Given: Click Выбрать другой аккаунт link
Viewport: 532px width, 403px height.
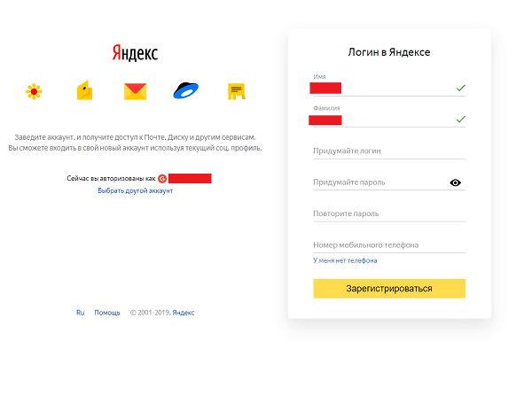Looking at the screenshot, I should pyautogui.click(x=136, y=190).
